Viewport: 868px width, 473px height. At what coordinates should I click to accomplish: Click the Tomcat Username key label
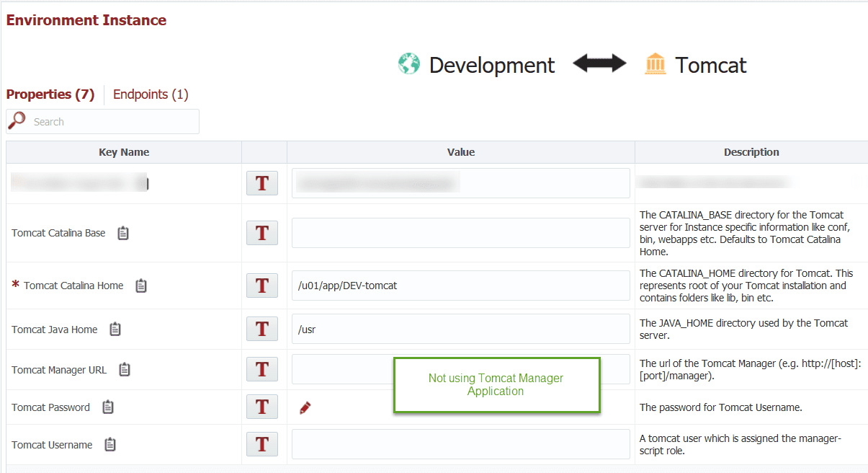coord(52,445)
